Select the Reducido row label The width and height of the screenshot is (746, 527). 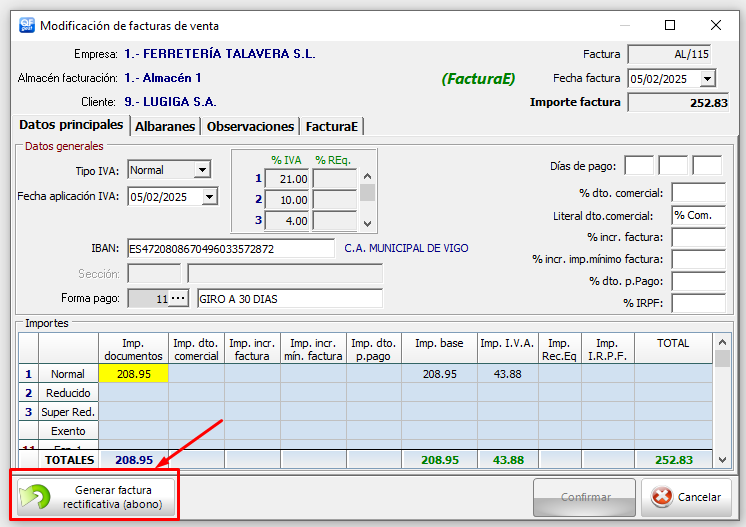68,393
